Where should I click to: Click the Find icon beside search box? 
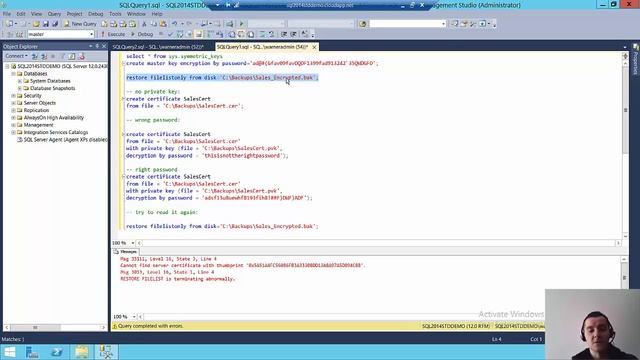[x=362, y=24]
